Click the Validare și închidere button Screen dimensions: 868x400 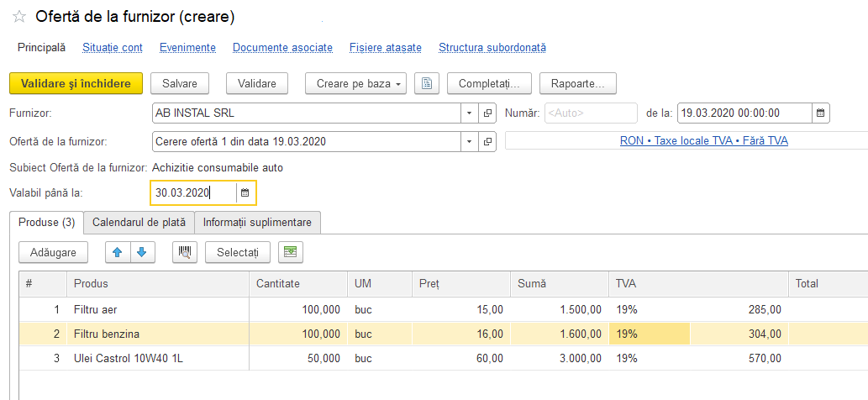click(76, 83)
